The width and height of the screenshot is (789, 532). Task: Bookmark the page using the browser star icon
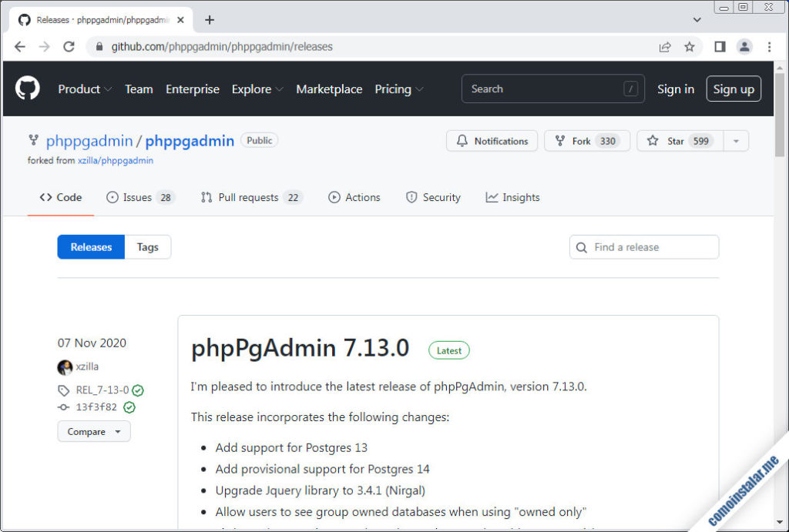coord(690,46)
